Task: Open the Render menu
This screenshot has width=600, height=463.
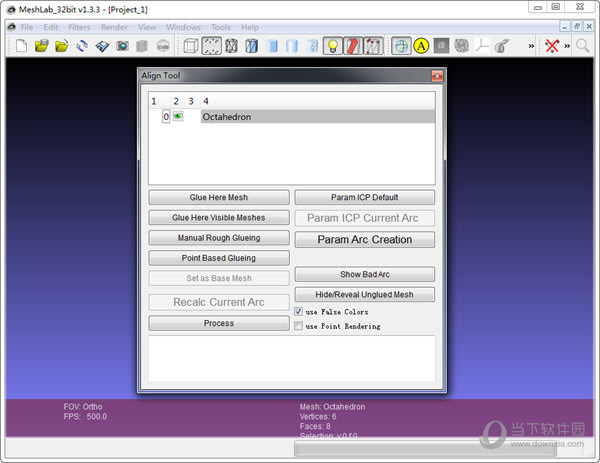Action: [x=114, y=27]
